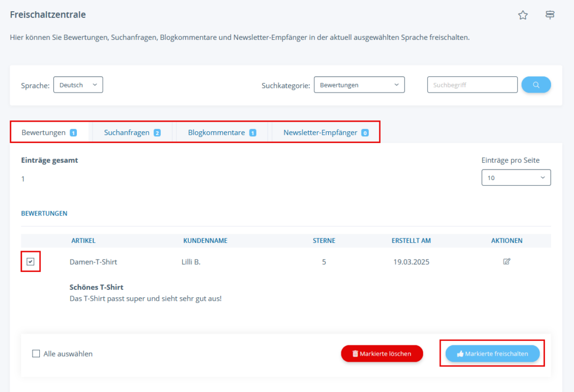Viewport: 574px width, 392px height.
Task: Select the Newsletter-Empfänger tab
Action: 320,133
